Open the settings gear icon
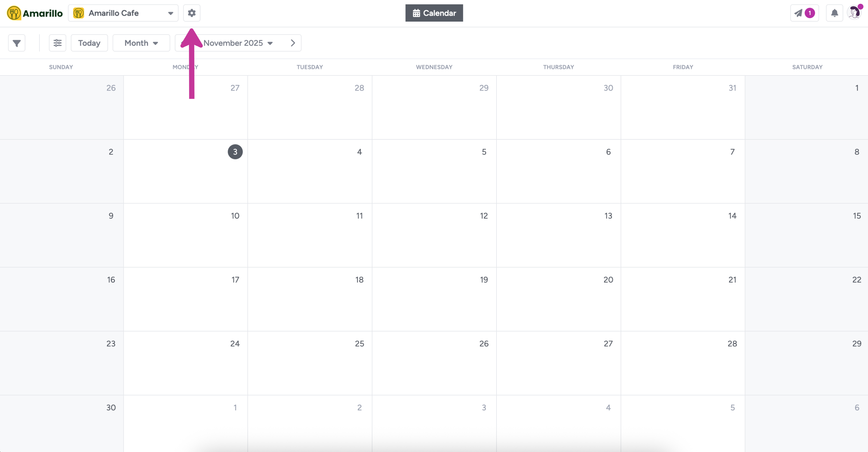This screenshot has width=868, height=452. (x=191, y=13)
